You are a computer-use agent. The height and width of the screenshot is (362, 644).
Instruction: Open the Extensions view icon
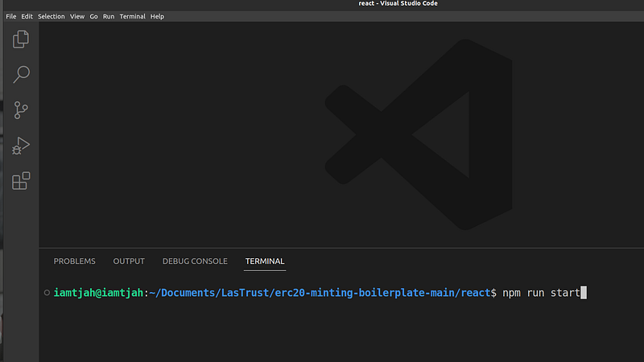point(21,181)
